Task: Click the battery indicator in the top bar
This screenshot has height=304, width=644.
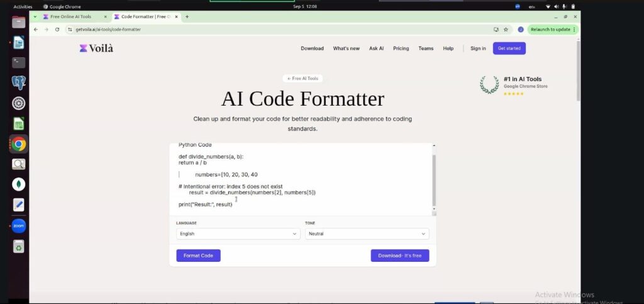Action: pyautogui.click(x=573, y=6)
